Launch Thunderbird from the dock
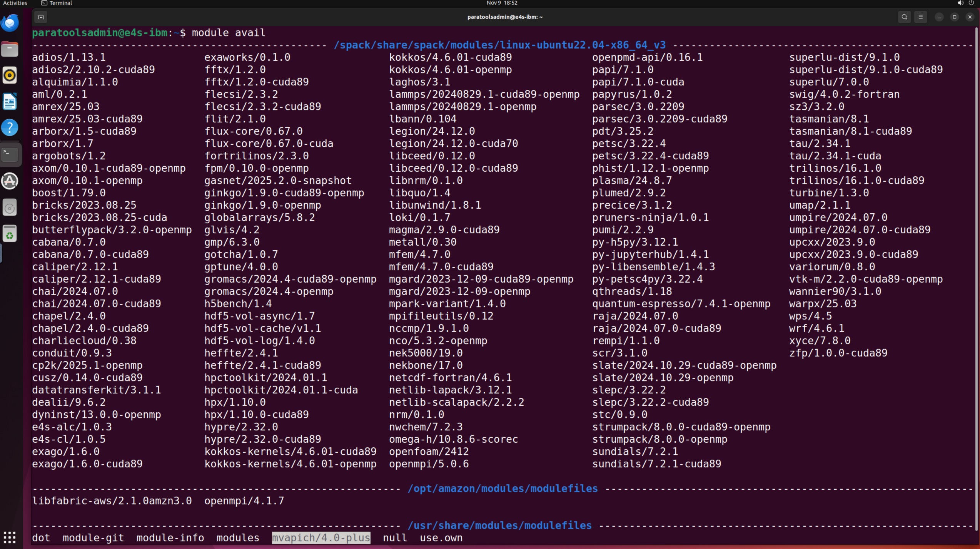 10,23
